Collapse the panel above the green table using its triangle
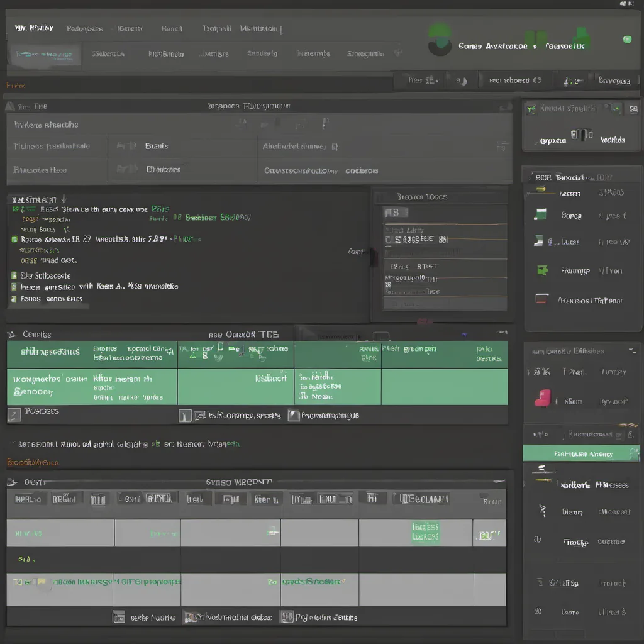Viewport: 644px width, 644px height. 11,335
